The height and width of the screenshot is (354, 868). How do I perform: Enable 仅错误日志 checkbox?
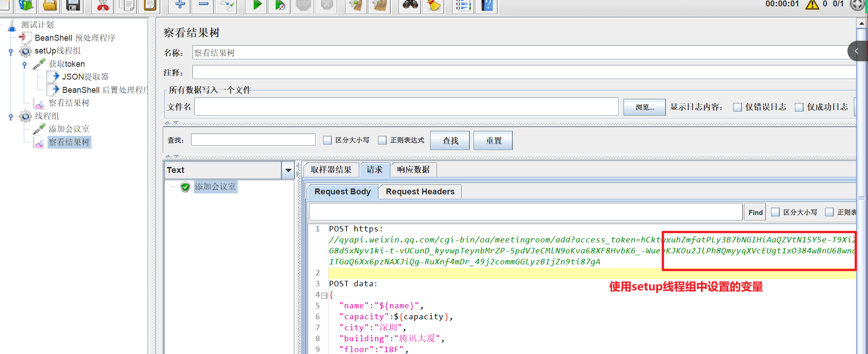click(737, 107)
